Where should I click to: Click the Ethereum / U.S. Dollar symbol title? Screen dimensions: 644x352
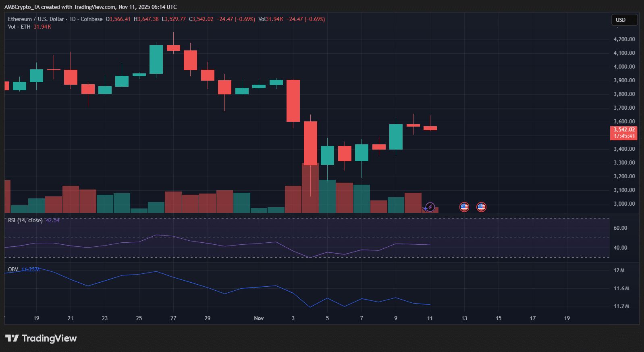[x=36, y=19]
